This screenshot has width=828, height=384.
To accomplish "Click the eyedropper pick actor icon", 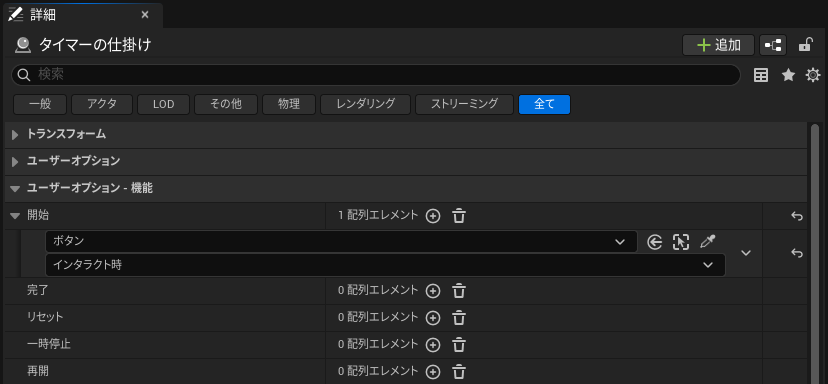I will tap(707, 242).
